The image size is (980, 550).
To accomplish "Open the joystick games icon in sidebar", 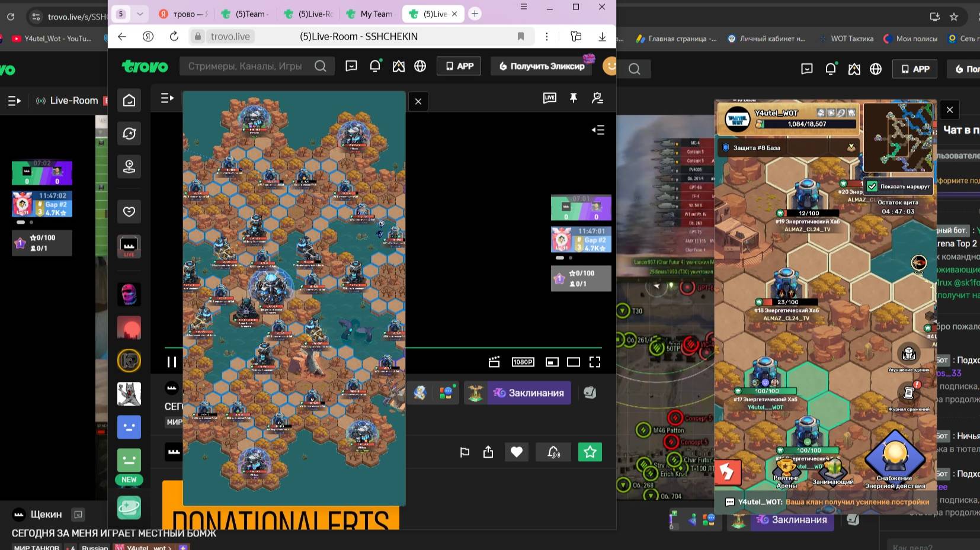I will 129,167.
